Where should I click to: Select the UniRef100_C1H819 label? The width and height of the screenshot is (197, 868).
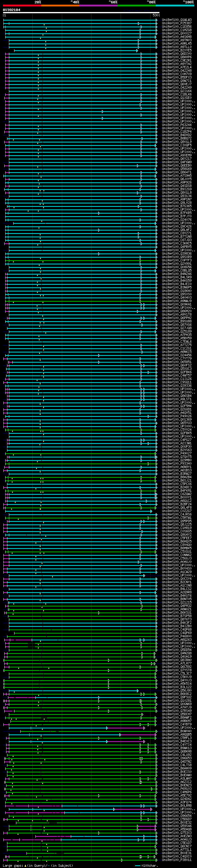[177, 528]
